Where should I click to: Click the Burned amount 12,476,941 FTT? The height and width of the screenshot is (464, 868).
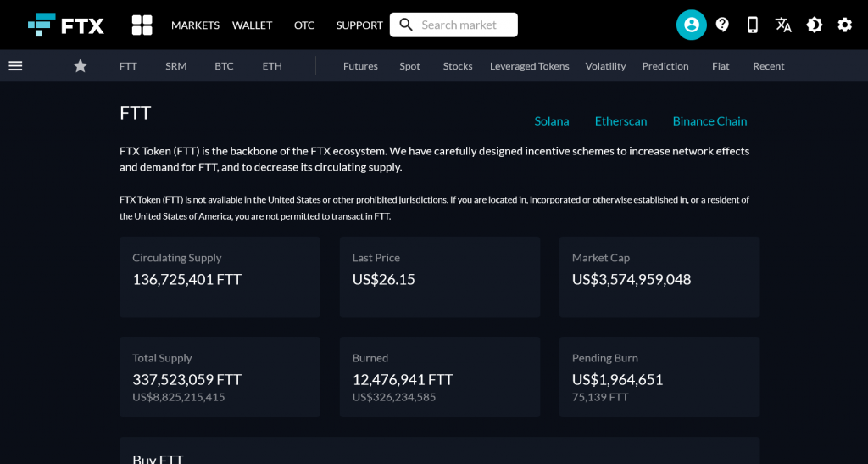(x=403, y=379)
